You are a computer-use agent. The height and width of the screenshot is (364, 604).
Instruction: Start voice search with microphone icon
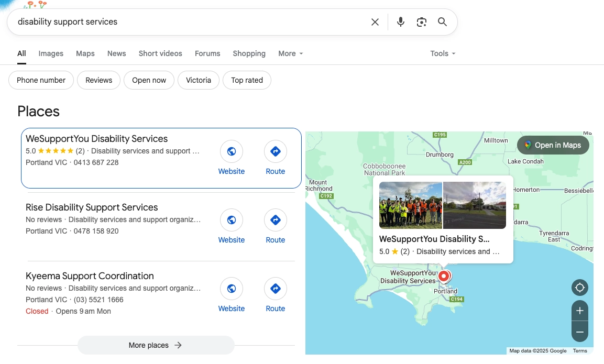point(401,22)
